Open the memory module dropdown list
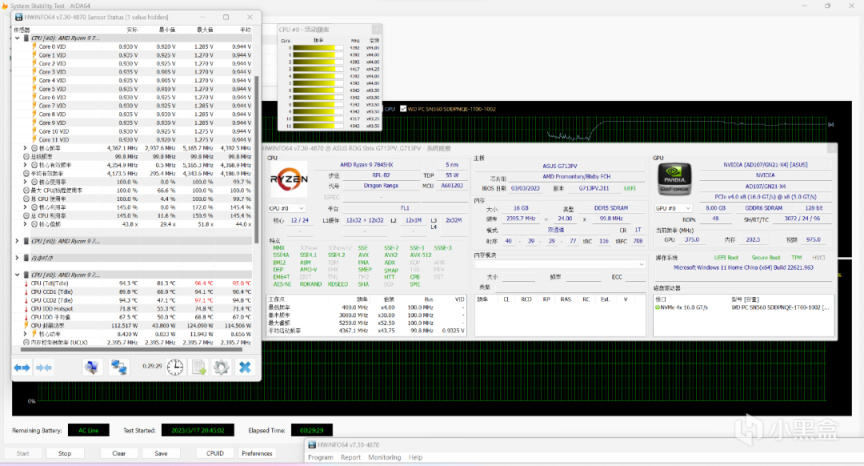Screen dimensions: 864x466 (x=560, y=264)
